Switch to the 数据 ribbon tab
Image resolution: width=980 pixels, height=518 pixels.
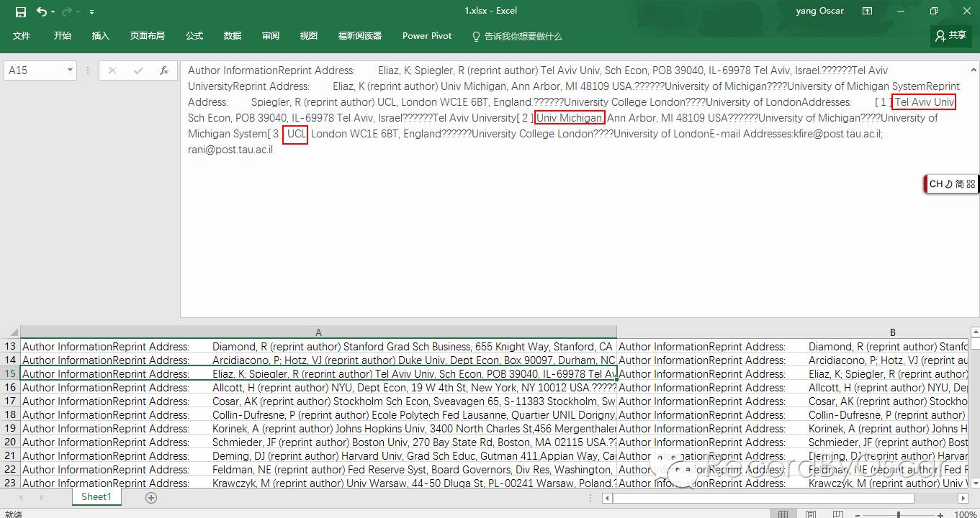(x=233, y=36)
